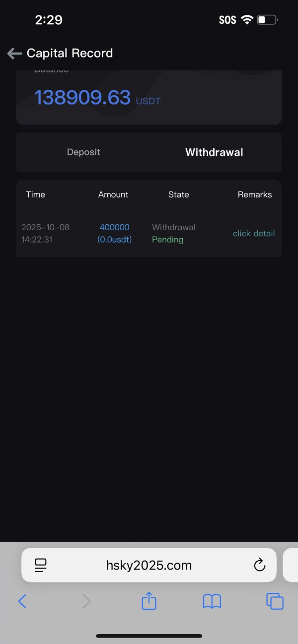Viewport: 298px width, 644px height.
Task: Tap the Pending withdrawal status
Action: (167, 240)
